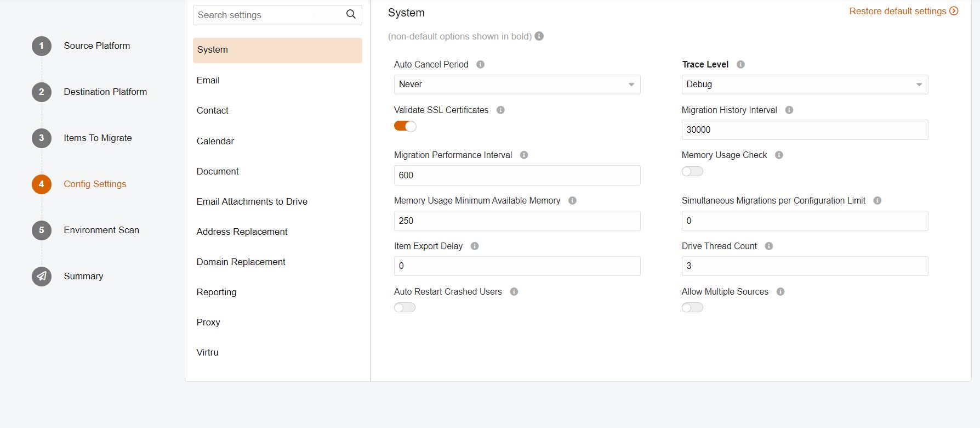Click Simultaneous Migrations per Configuration Limit field
The image size is (980, 428).
pyautogui.click(x=805, y=221)
